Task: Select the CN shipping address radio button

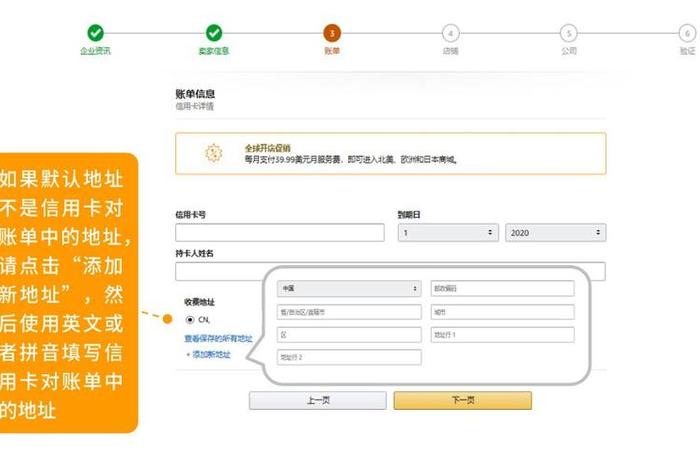Action: [190, 320]
